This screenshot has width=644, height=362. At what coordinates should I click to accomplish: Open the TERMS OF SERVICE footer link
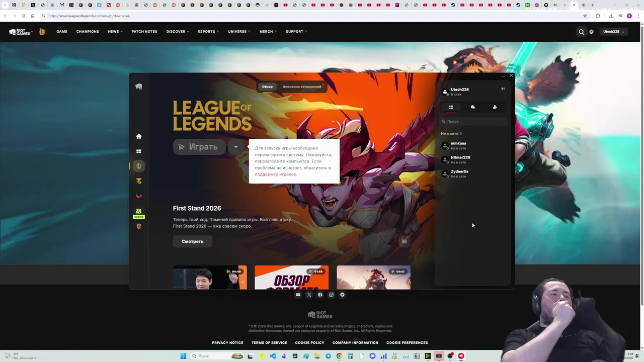269,343
